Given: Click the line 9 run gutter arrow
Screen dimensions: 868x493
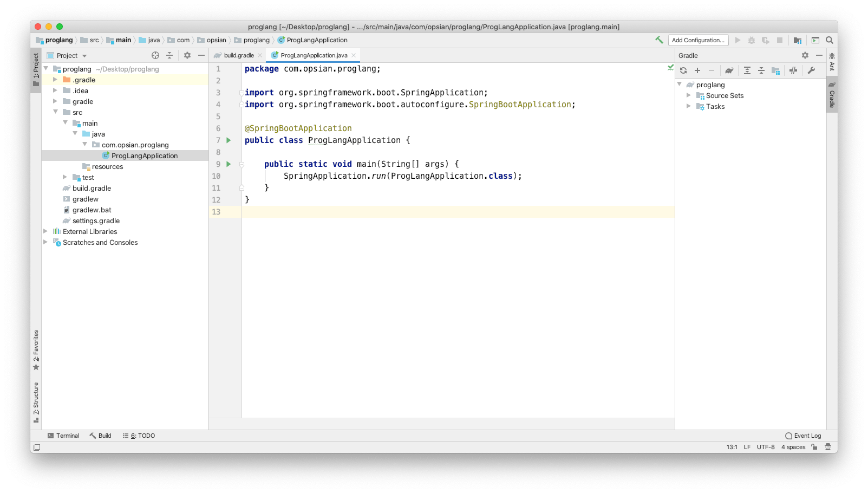Looking at the screenshot, I should coord(228,164).
